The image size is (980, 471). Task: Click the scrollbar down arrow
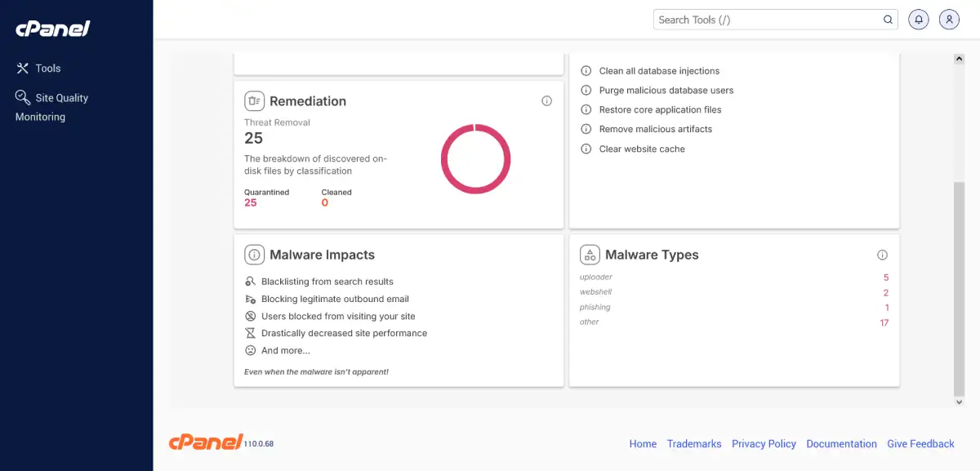pyautogui.click(x=959, y=402)
